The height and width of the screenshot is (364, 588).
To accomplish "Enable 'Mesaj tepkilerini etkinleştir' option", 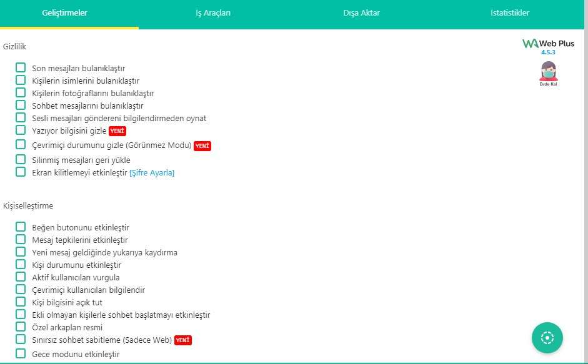I will 21,239.
